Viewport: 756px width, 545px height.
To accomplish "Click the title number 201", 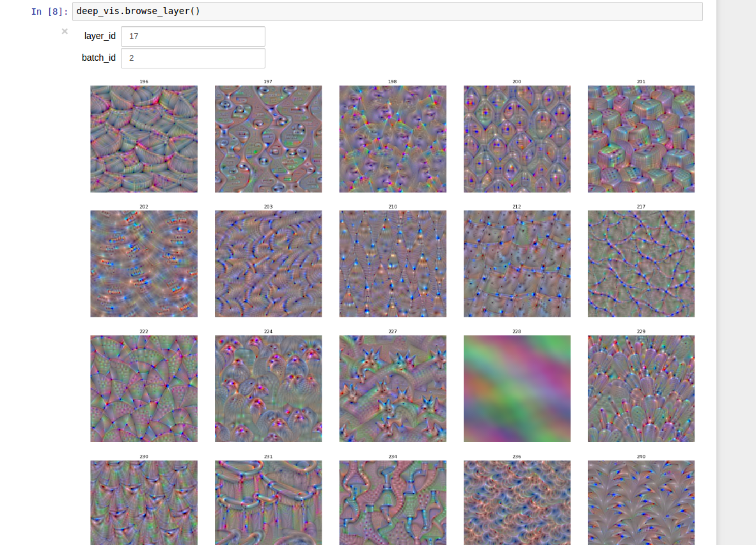I will pyautogui.click(x=641, y=81).
